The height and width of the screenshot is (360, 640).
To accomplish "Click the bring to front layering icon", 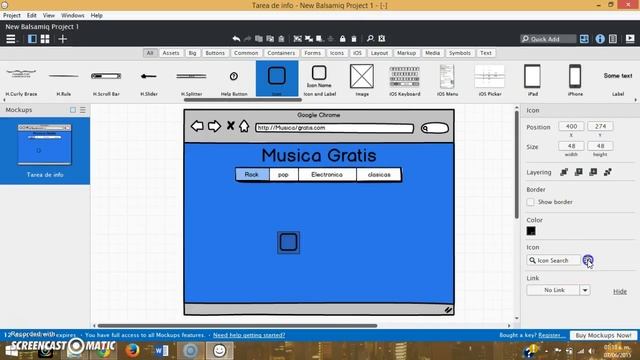I will click(x=564, y=172).
